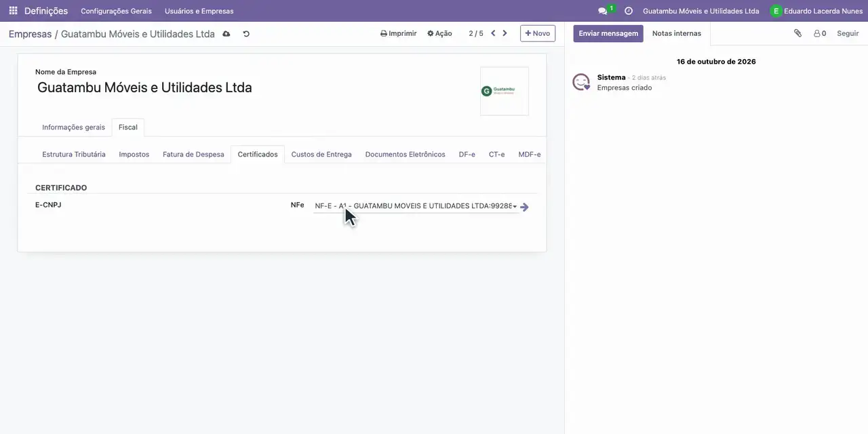868x434 pixels.
Task: Open Usuários e Empresas menu
Action: pos(199,11)
